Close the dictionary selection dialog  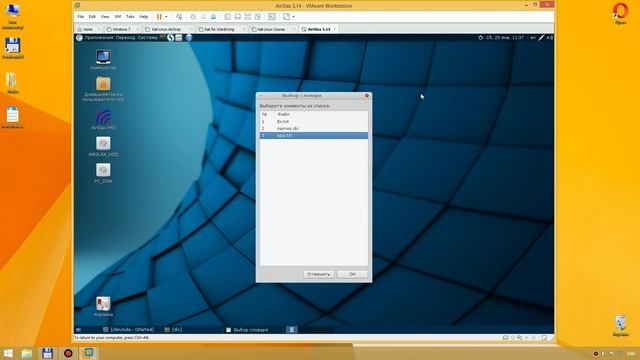click(367, 96)
